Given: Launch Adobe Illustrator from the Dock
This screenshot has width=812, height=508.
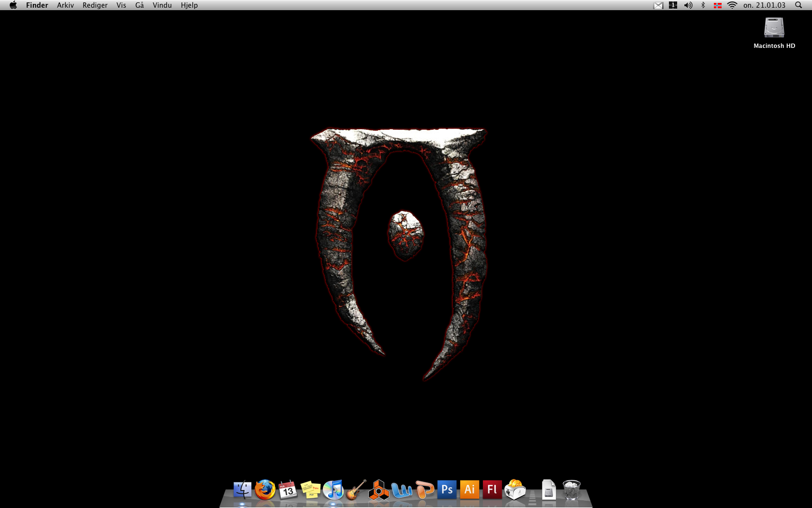Looking at the screenshot, I should pos(469,490).
